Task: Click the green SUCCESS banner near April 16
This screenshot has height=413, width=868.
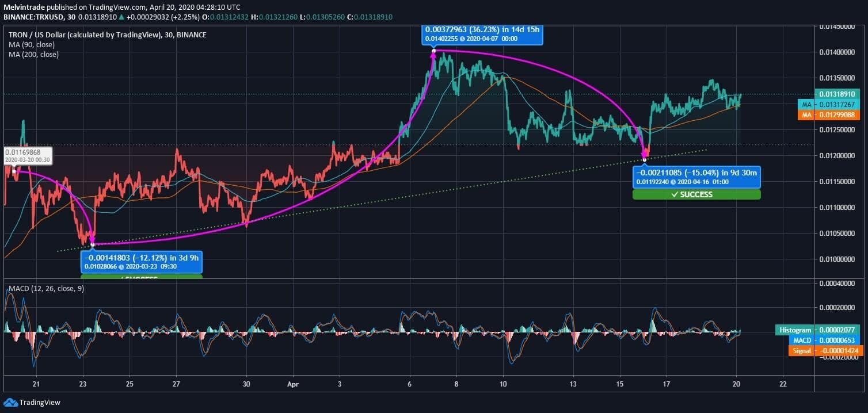Action: point(696,194)
